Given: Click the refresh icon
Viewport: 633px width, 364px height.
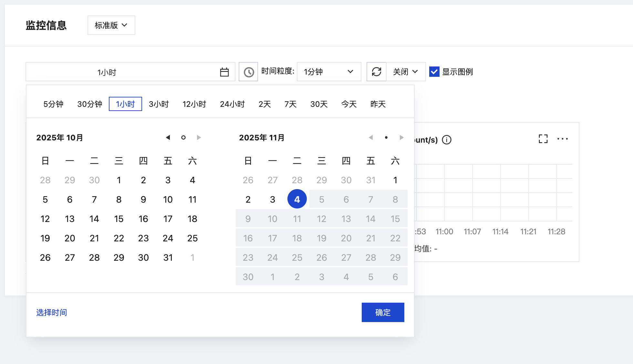Looking at the screenshot, I should [377, 72].
